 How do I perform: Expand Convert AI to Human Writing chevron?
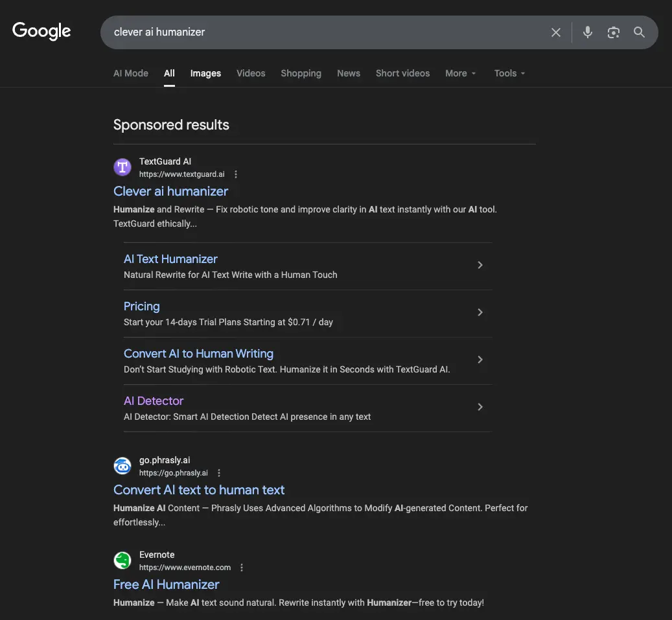pos(480,360)
